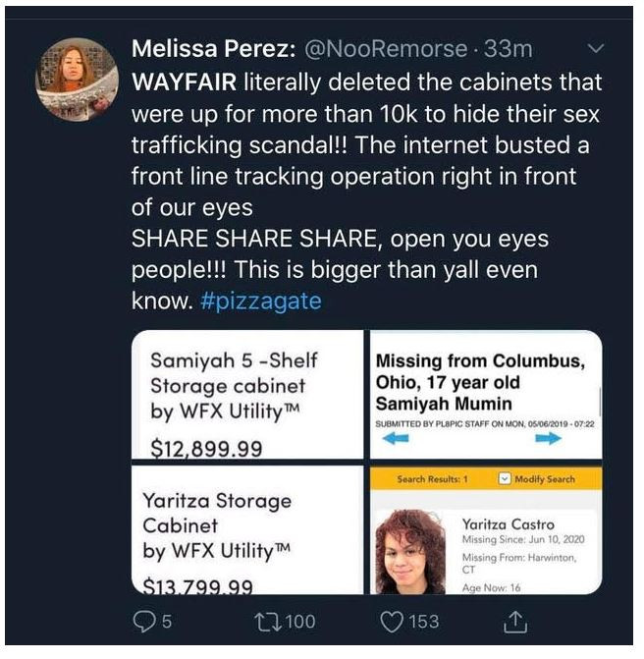Click the 'Search Results: 1' label
Image resolution: width=644 pixels, height=659 pixels.
click(431, 479)
